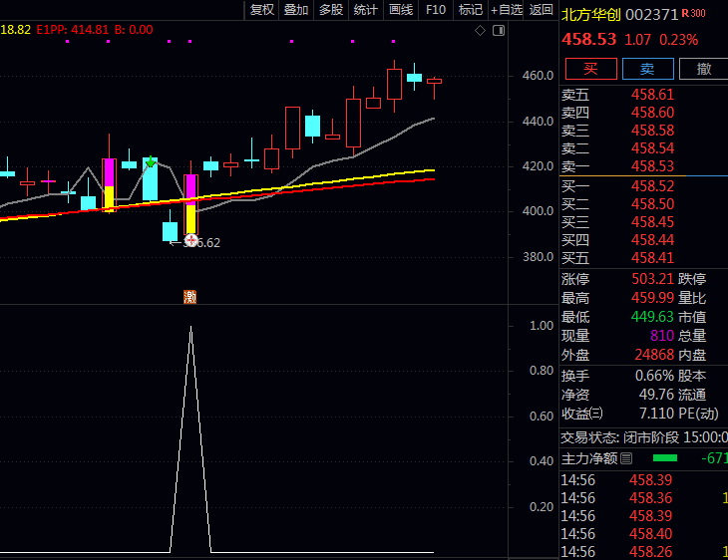This screenshot has height=560, width=728.
Task: Open the F10 company info
Action: [436, 10]
